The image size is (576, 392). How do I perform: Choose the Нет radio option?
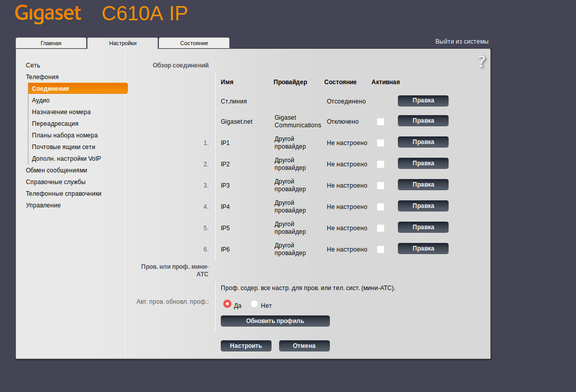click(255, 304)
